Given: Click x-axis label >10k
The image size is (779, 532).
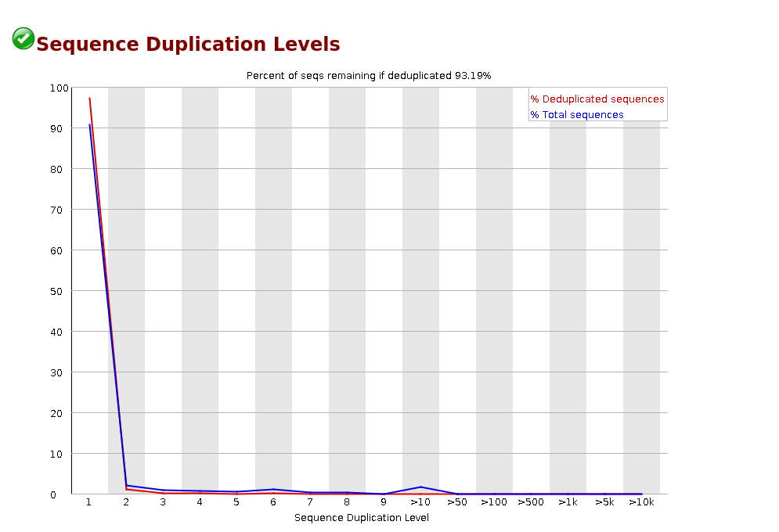Looking at the screenshot, I should click(641, 502).
